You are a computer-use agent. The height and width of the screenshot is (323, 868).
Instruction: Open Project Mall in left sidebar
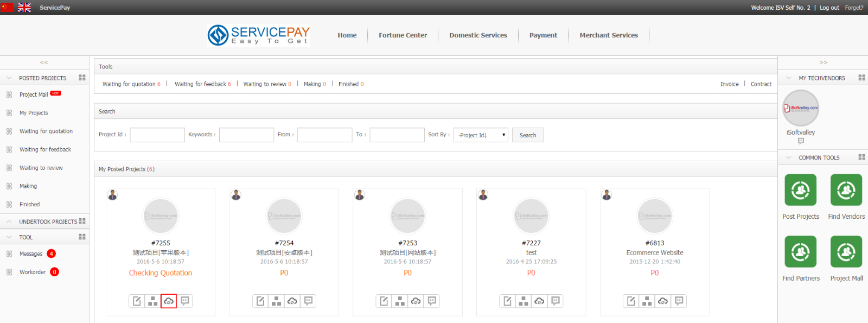click(x=34, y=94)
